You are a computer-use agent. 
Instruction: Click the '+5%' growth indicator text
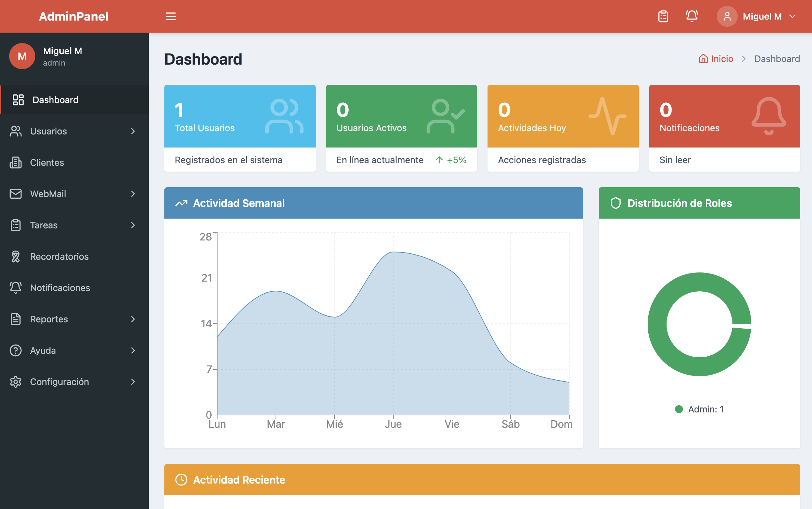[x=457, y=160]
